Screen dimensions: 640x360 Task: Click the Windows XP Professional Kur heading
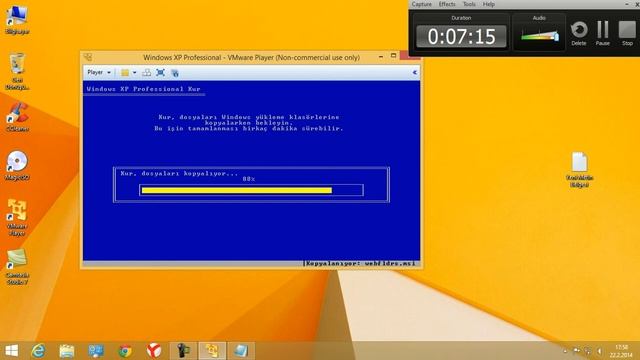click(143, 89)
